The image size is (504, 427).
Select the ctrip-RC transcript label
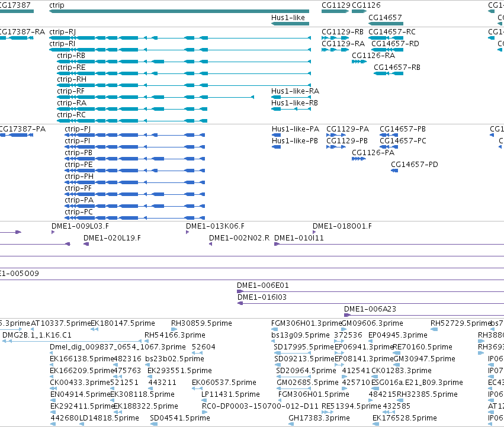point(71,115)
